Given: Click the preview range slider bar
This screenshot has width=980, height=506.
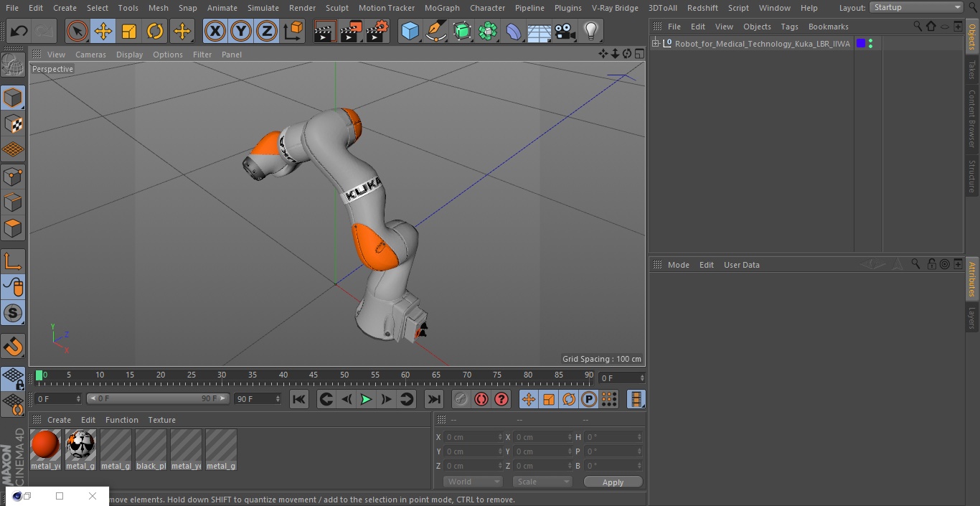Looking at the screenshot, I should 158,398.
